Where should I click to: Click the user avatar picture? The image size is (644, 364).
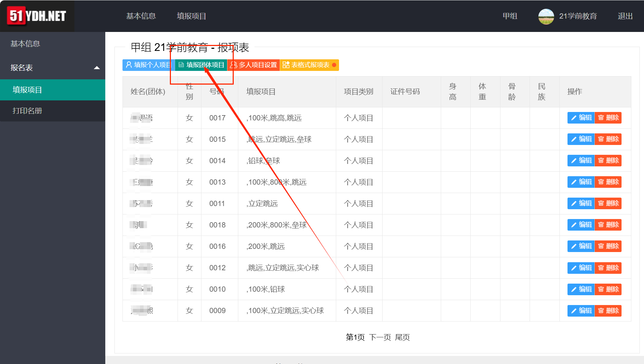coord(546,16)
